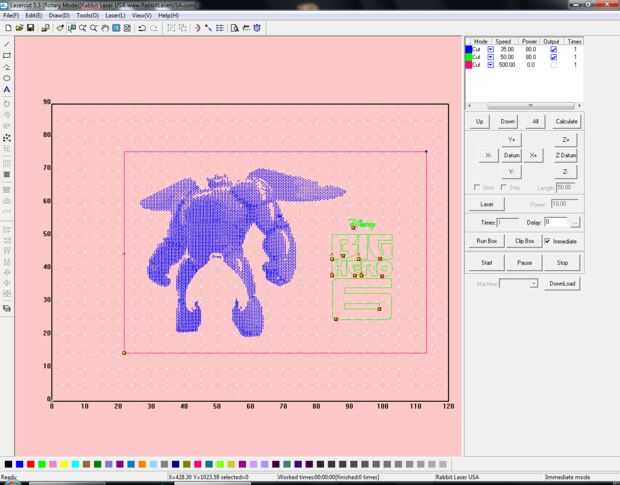Click the curved arrow icon left of the monitor-shaped icon

point(60,28)
